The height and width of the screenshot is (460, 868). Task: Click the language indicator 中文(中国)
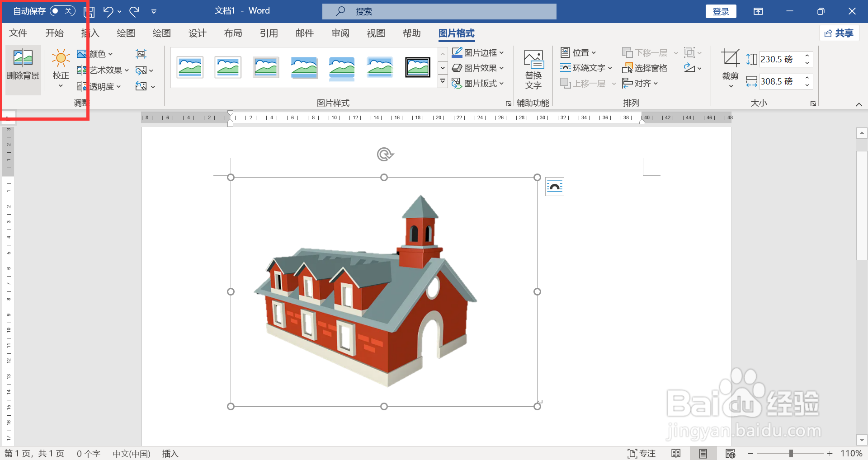[x=131, y=453]
